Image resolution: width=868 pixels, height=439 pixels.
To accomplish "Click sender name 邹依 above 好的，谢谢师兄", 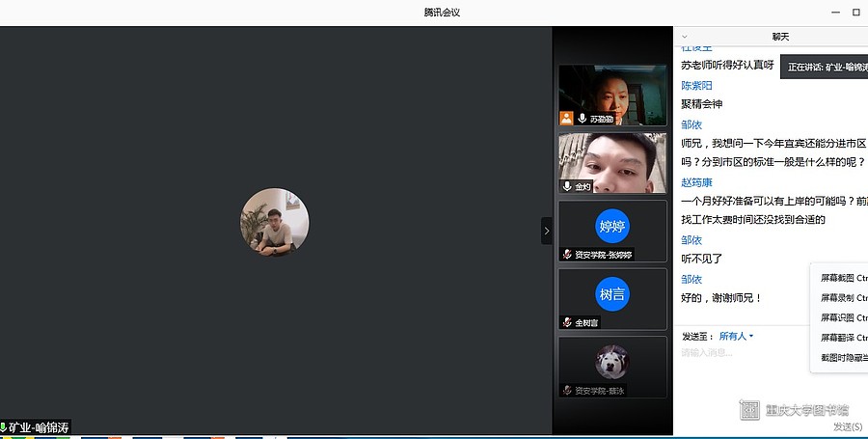I will coord(692,280).
